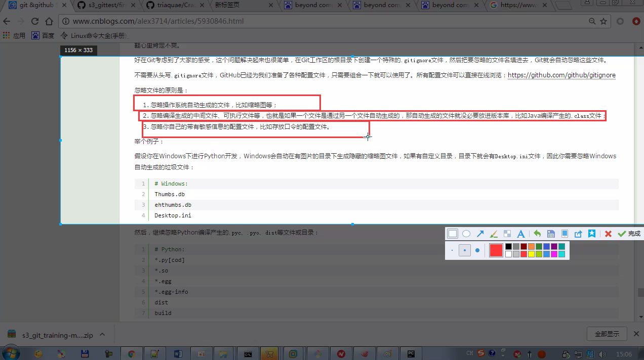Close the downloads bar

click(x=636, y=334)
